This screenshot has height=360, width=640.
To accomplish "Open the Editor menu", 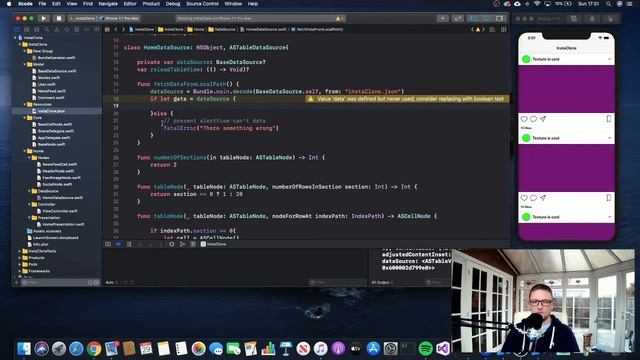I will click(x=130, y=4).
